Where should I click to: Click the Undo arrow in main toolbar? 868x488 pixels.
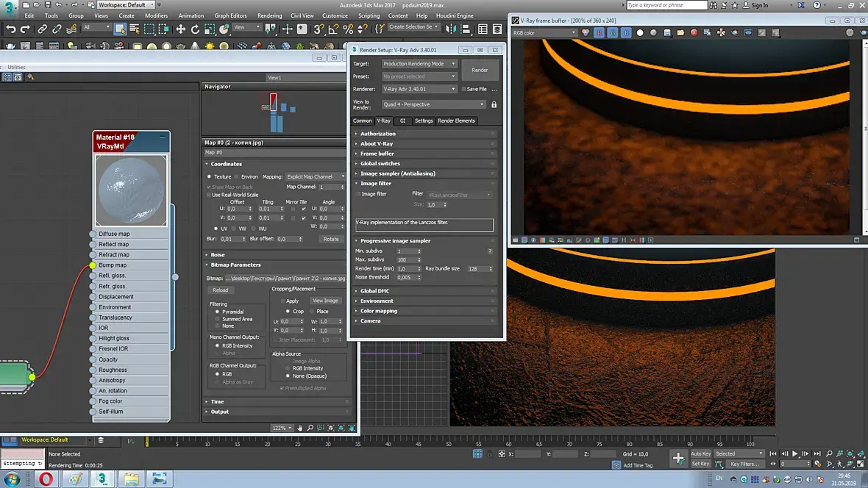(10, 29)
